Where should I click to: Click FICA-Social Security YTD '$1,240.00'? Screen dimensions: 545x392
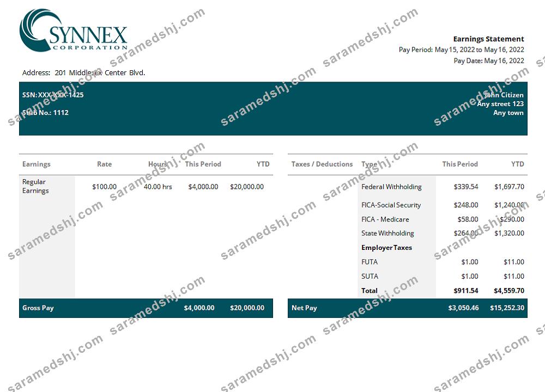(x=509, y=205)
